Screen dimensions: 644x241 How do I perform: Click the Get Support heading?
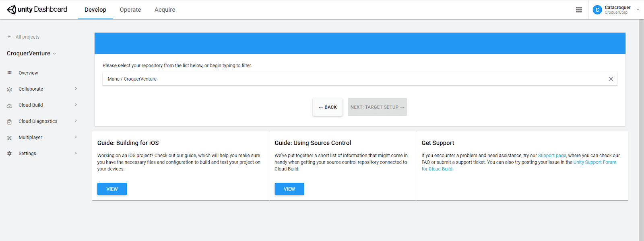tap(438, 143)
